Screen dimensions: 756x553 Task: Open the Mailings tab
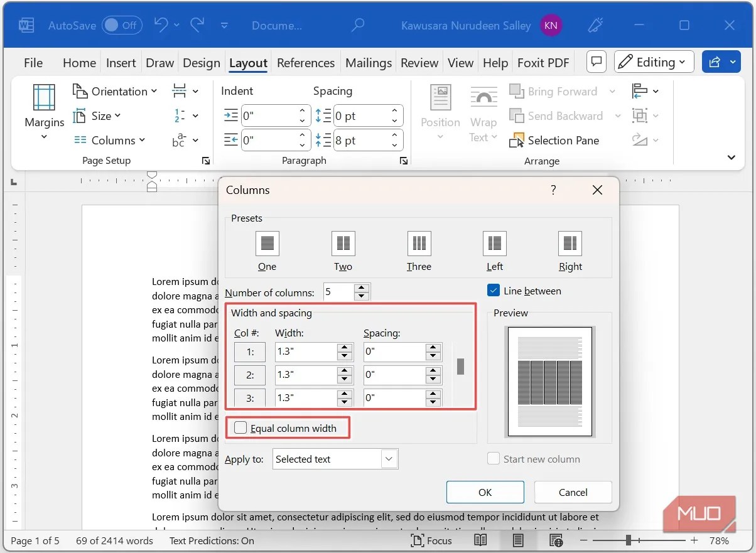point(368,62)
